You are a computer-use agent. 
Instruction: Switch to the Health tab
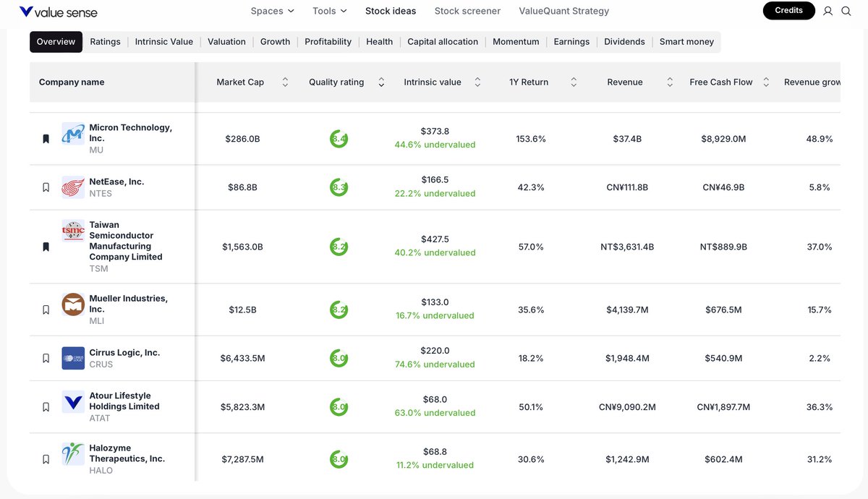coord(379,42)
